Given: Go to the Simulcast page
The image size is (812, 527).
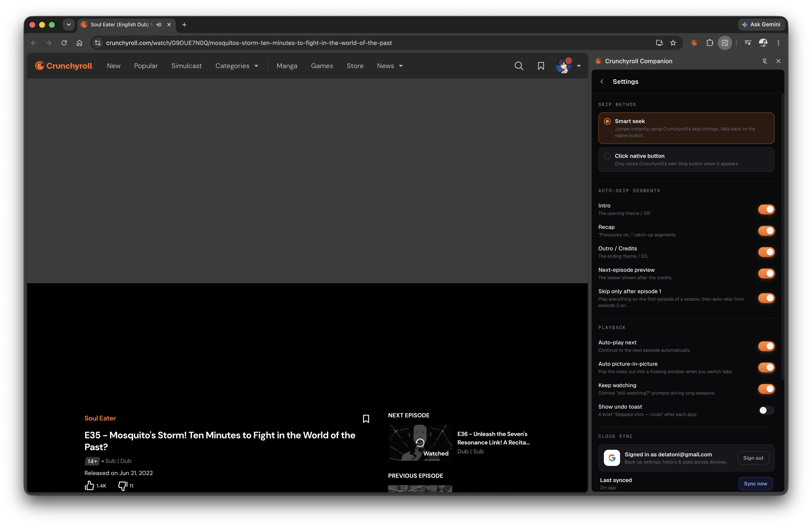Looking at the screenshot, I should click(186, 66).
